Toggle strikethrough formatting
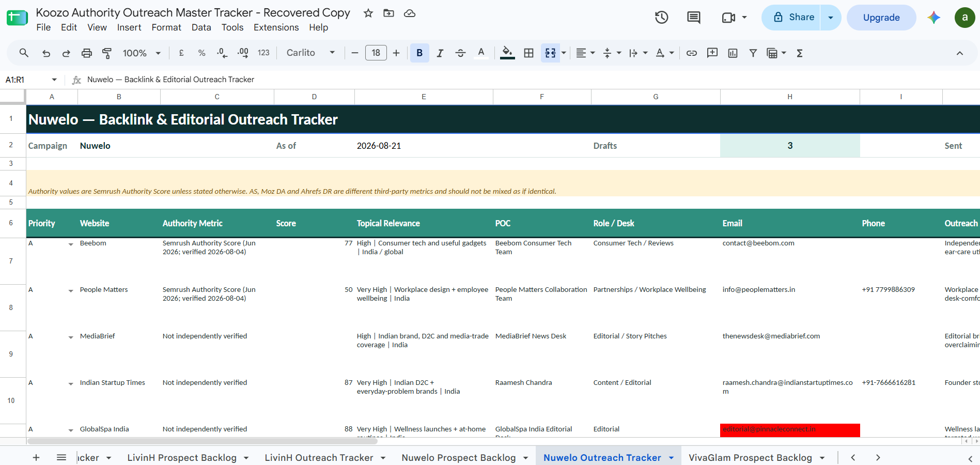 click(x=460, y=53)
